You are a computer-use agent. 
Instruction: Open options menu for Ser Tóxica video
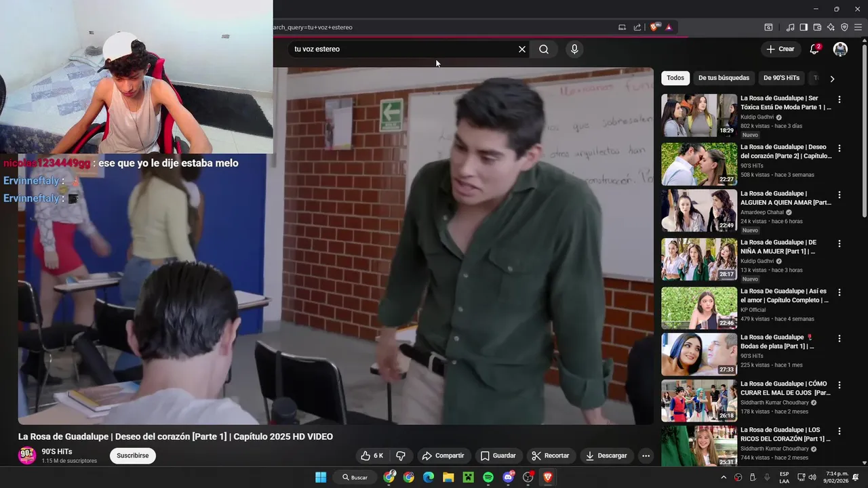click(x=840, y=100)
